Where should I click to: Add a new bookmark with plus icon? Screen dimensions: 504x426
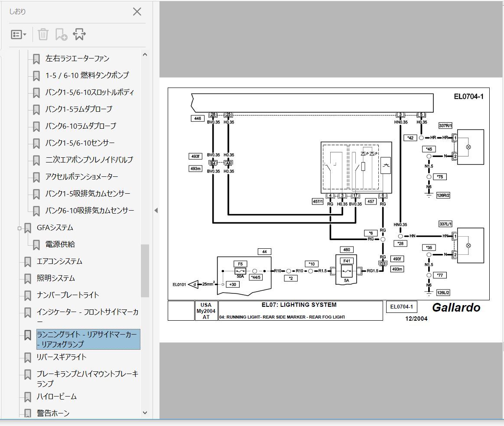pyautogui.click(x=61, y=34)
